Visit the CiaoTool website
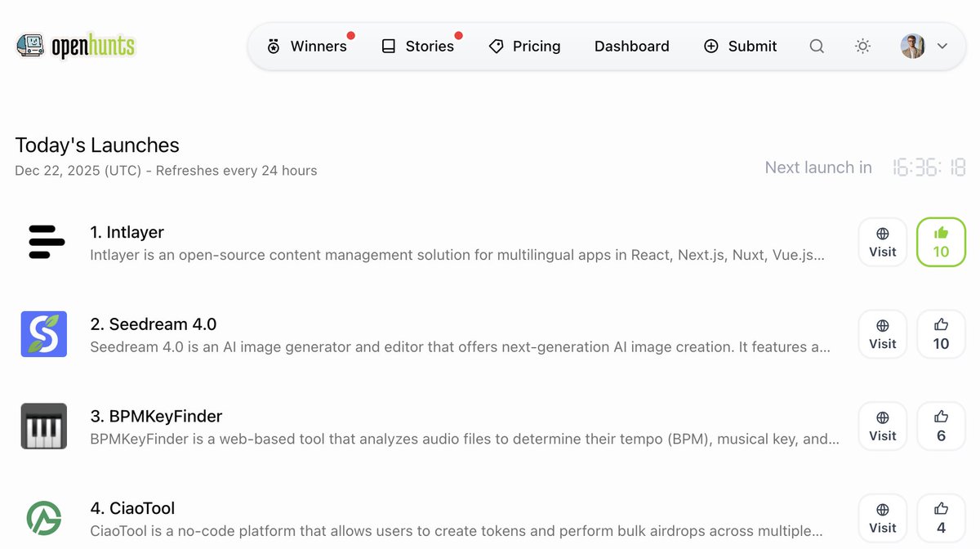The image size is (980, 549). (x=883, y=518)
